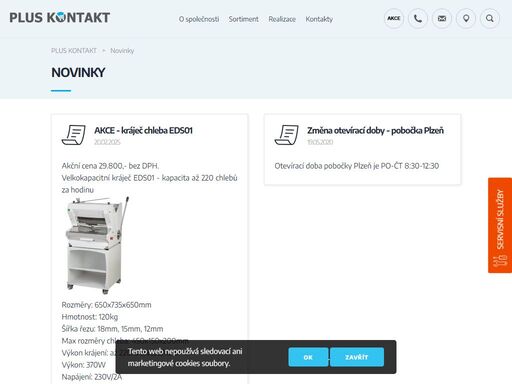This screenshot has width=512, height=384.
Task: Open search with magnifier icon
Action: point(490,18)
